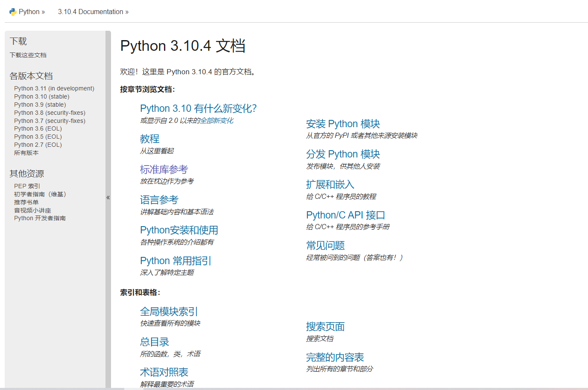Click the Python logo icon in breadcrumb

13,12
